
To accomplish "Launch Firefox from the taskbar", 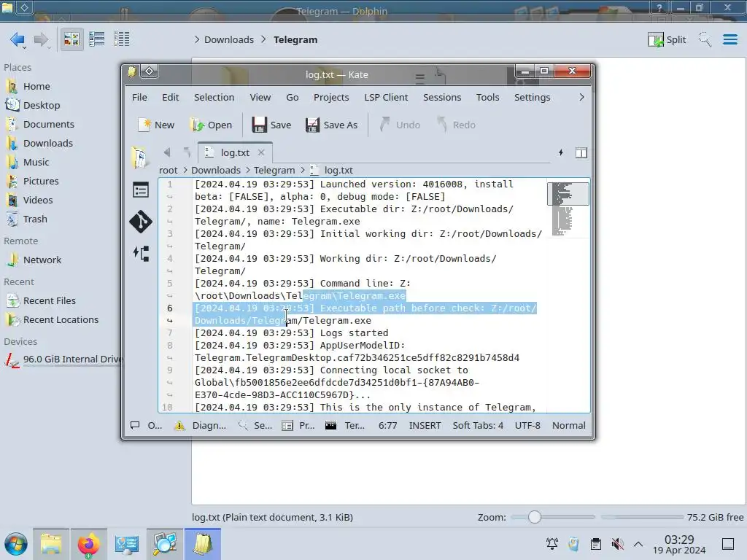I will [88, 544].
